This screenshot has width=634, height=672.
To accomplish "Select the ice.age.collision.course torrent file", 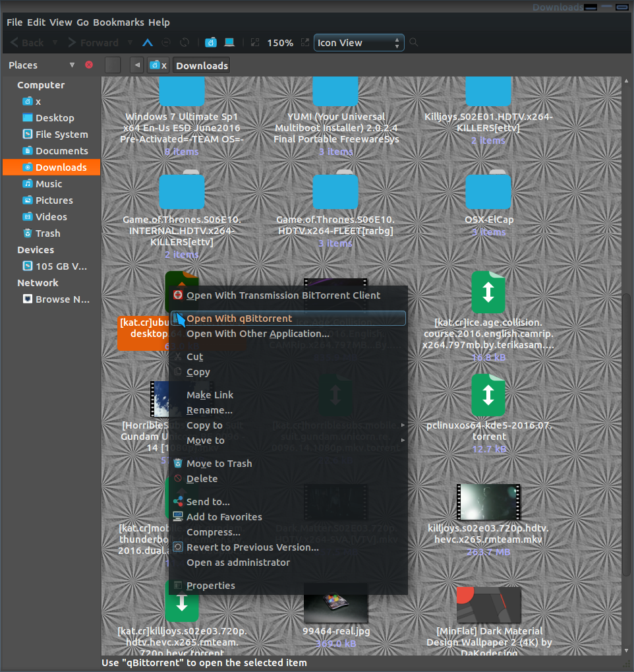I will tap(488, 292).
